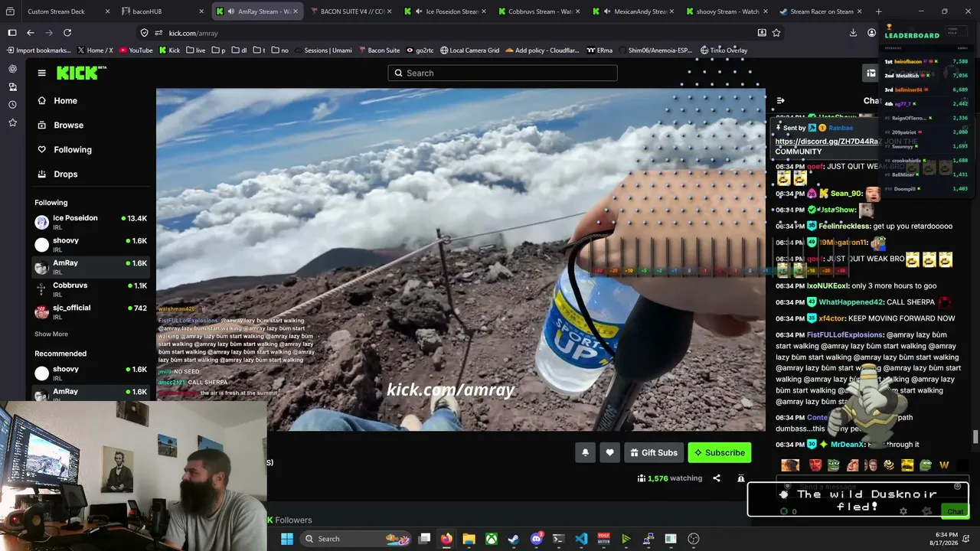Image resolution: width=980 pixels, height=551 pixels.
Task: Open the Kick logo homepage
Action: [80, 73]
